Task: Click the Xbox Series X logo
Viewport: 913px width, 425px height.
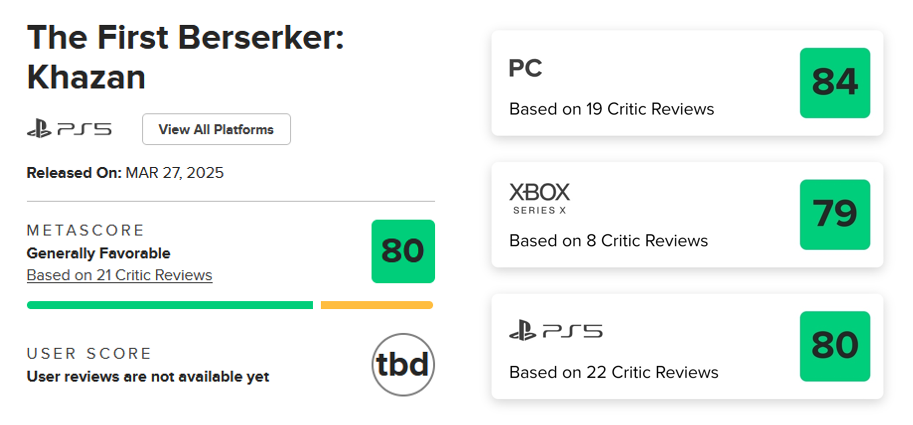Action: [x=539, y=199]
